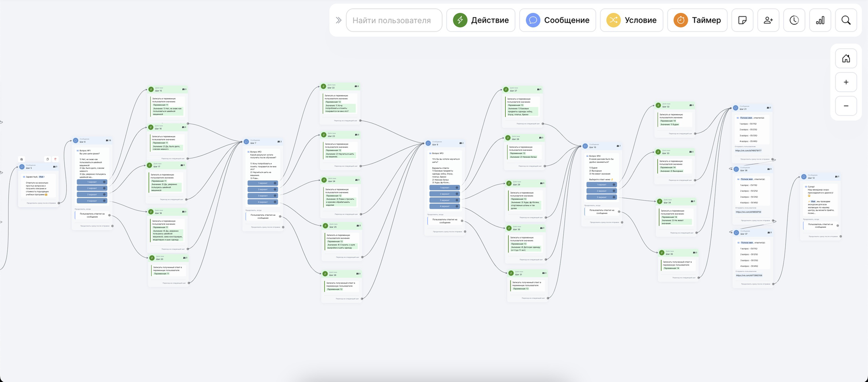This screenshot has height=382, width=868.
Task: Collapse toolbar with double chevron arrow
Action: [x=338, y=20]
